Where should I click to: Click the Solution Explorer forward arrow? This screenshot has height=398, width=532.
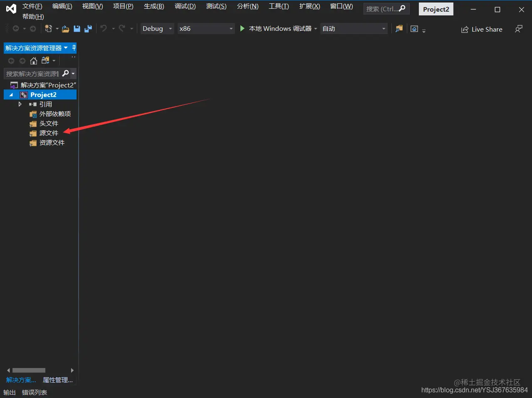22,61
